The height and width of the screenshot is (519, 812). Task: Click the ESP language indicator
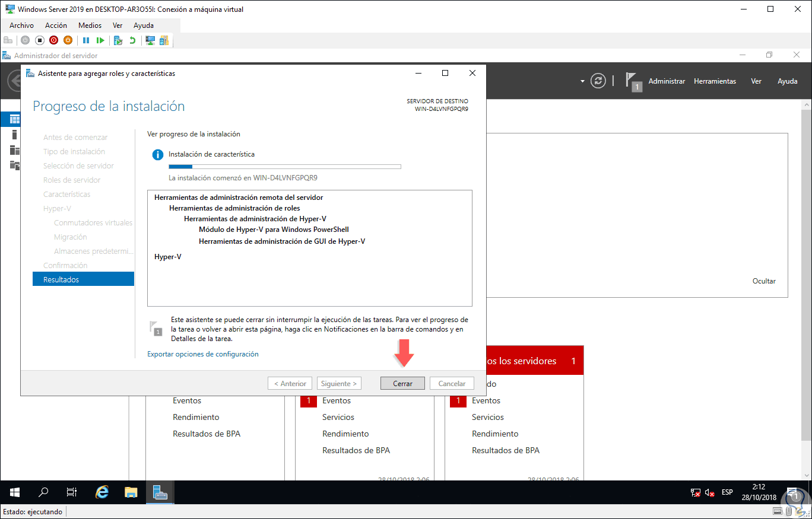coord(727,492)
